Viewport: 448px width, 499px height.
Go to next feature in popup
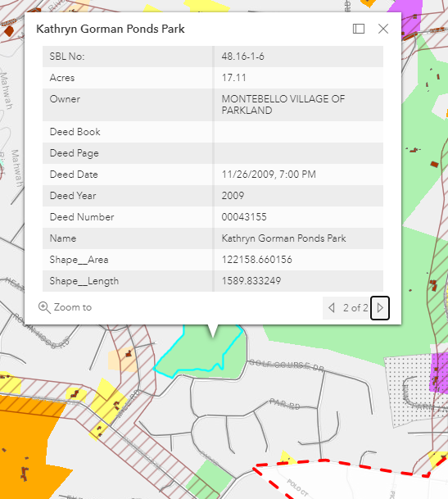(x=380, y=308)
